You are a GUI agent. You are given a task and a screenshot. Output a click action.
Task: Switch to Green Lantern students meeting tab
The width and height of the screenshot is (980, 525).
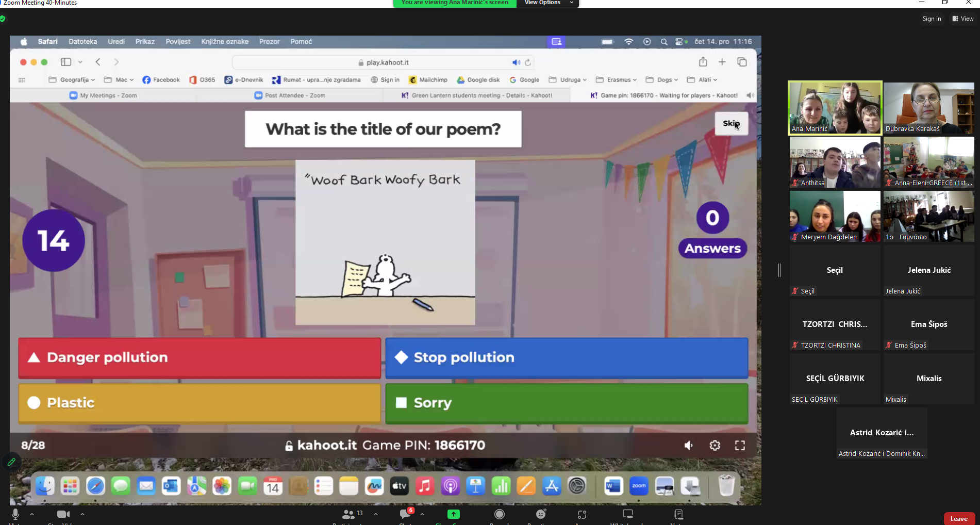point(477,95)
